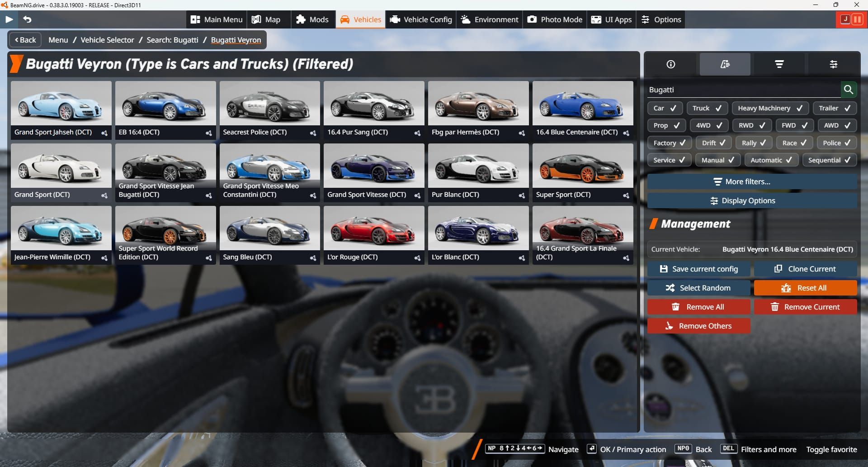Screen dimensions: 868x467
Task: Open Photo Mode from the top toolbar
Action: [554, 19]
